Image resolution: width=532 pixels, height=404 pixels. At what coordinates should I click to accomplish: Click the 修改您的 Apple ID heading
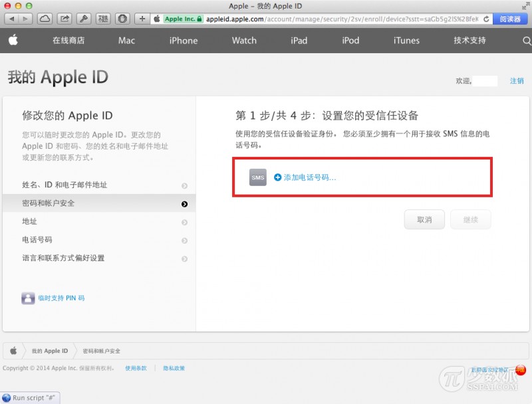[x=68, y=116]
